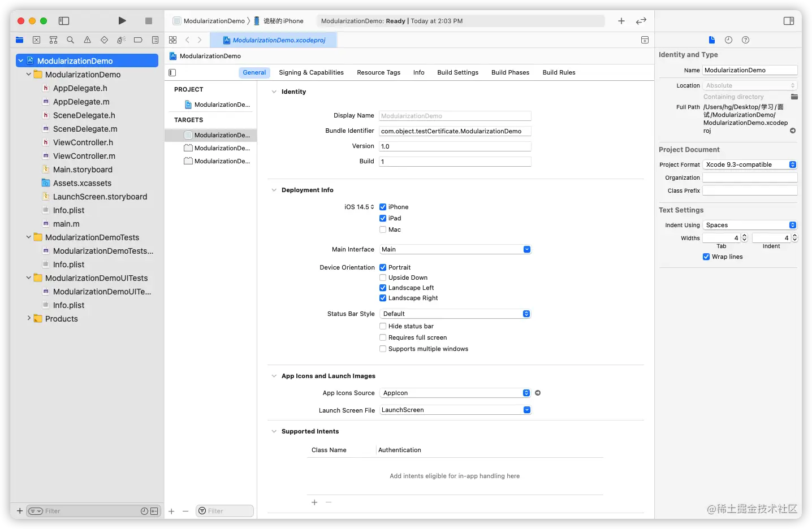Screen dimensions: 812x529
Task: Click the Bundle Identifier field
Action: point(455,131)
